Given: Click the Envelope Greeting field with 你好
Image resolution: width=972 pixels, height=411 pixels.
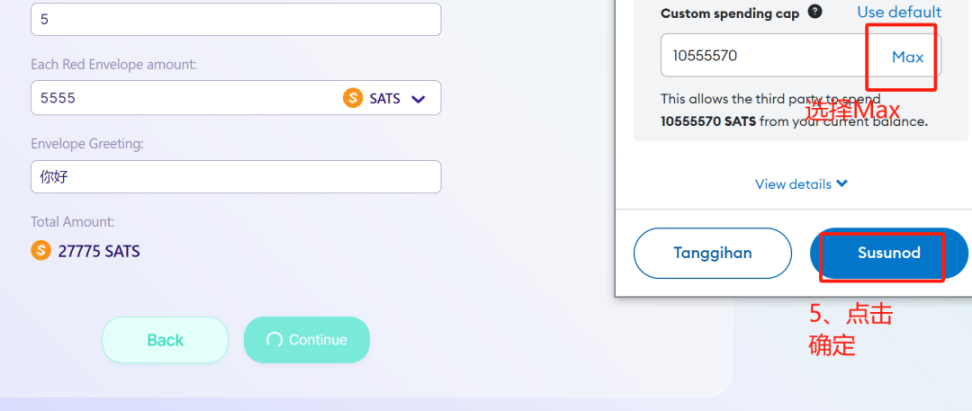Looking at the screenshot, I should pos(236,177).
